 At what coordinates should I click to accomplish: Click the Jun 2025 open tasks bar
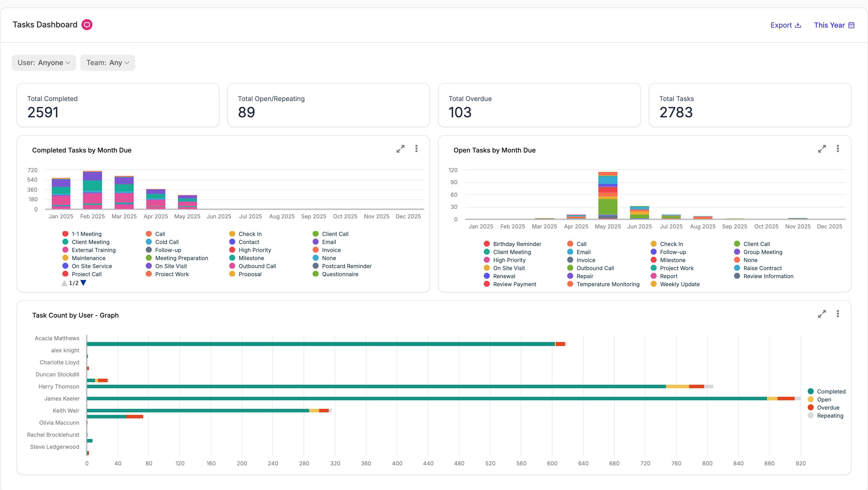click(639, 213)
